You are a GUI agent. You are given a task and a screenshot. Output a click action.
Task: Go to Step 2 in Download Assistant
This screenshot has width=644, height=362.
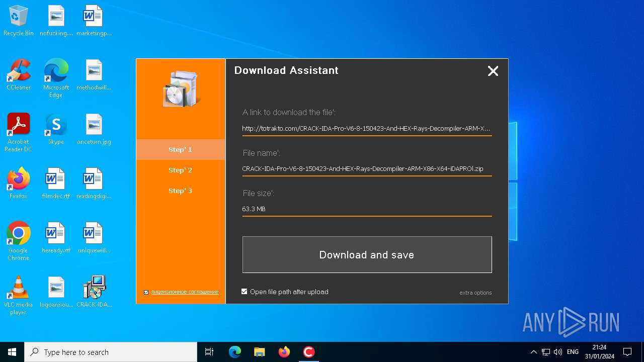click(181, 170)
